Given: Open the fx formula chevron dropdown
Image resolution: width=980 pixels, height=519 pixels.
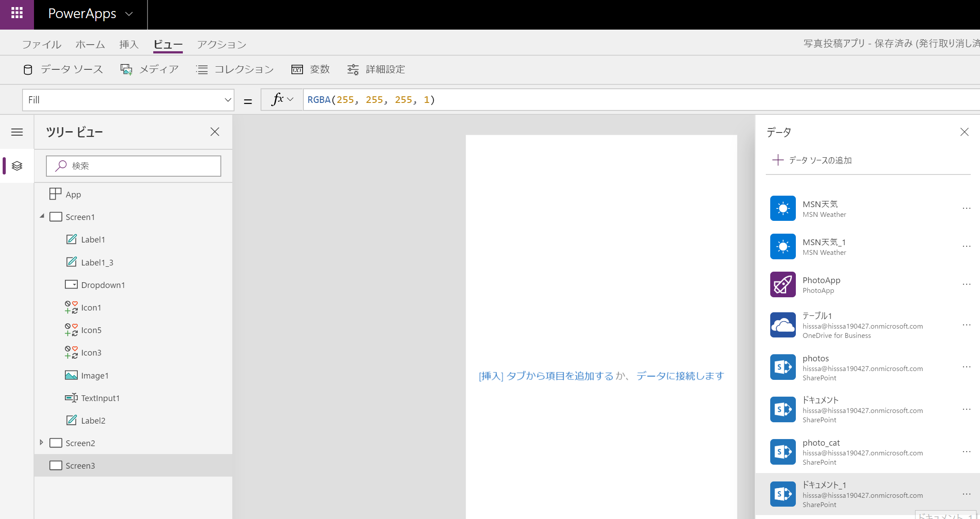Looking at the screenshot, I should pyautogui.click(x=290, y=100).
